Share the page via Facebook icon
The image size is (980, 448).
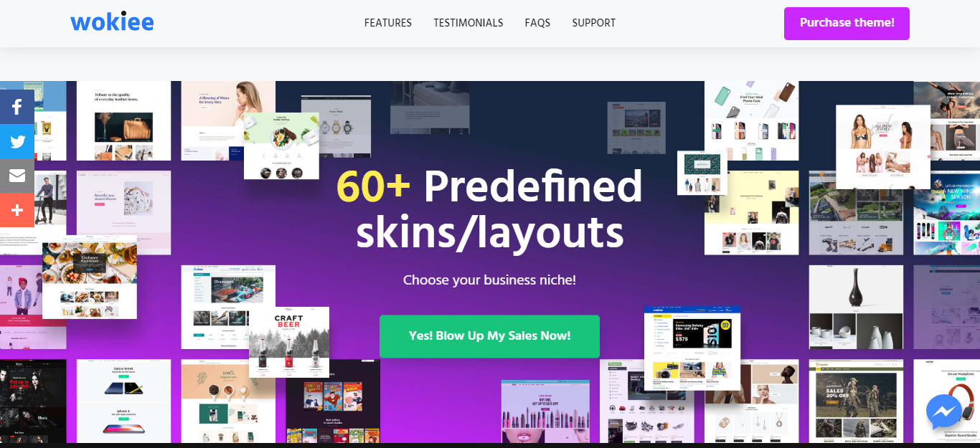tap(17, 107)
